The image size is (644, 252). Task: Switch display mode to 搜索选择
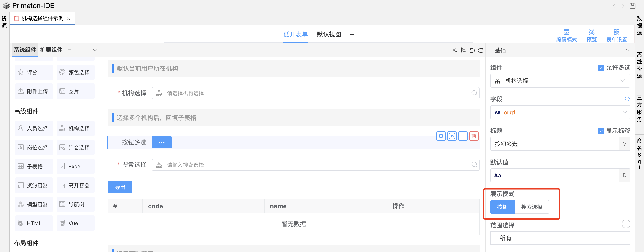click(x=532, y=207)
